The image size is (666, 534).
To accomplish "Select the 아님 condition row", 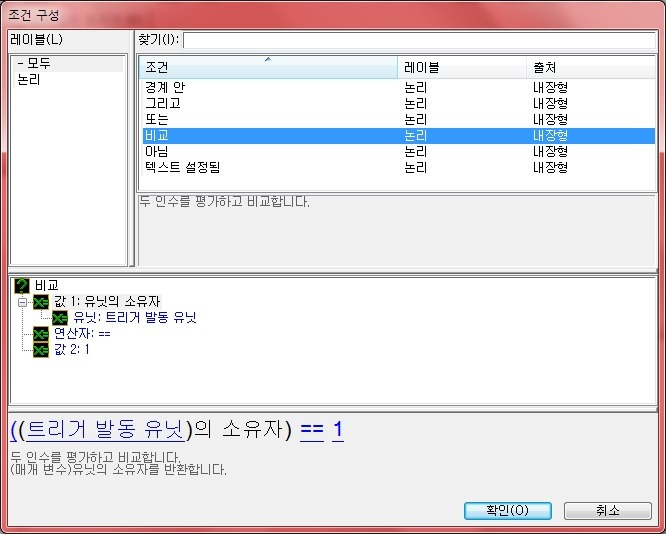I will 399,151.
